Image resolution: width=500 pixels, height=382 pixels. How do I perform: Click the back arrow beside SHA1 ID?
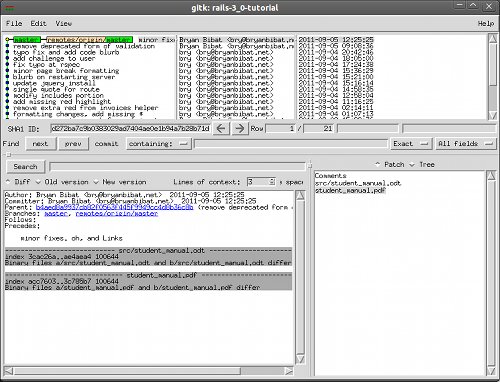[x=221, y=128]
